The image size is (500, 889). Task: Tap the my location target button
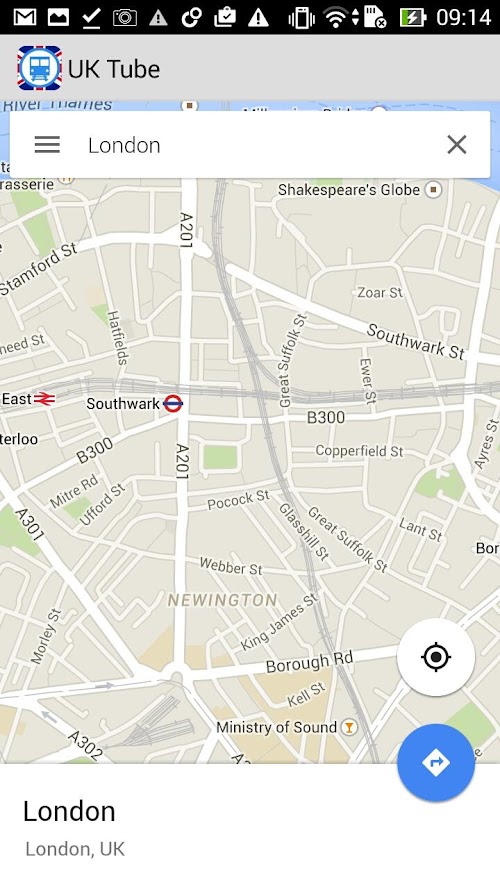tap(436, 657)
